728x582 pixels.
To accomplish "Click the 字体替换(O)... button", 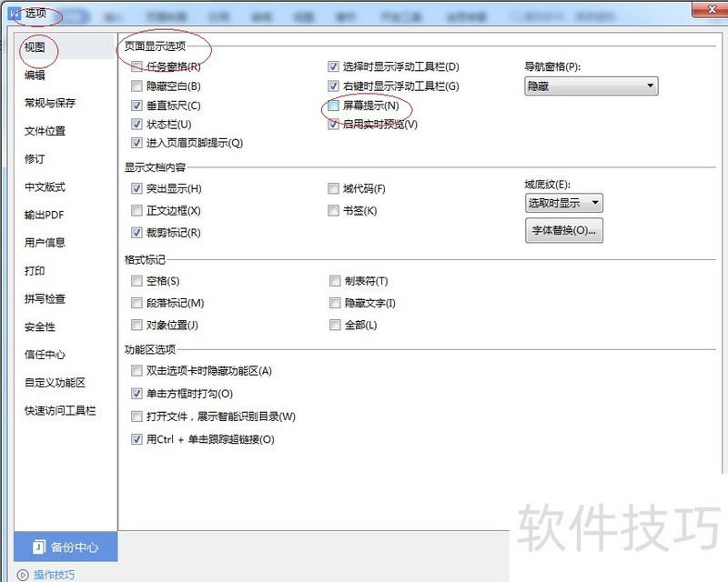I will click(x=564, y=230).
